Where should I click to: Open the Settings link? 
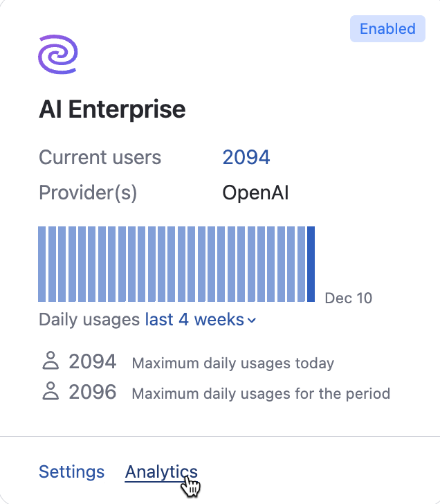click(x=71, y=472)
